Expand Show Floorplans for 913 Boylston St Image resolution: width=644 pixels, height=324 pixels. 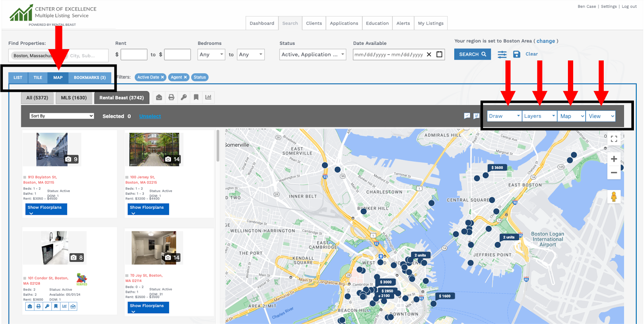pyautogui.click(x=45, y=209)
